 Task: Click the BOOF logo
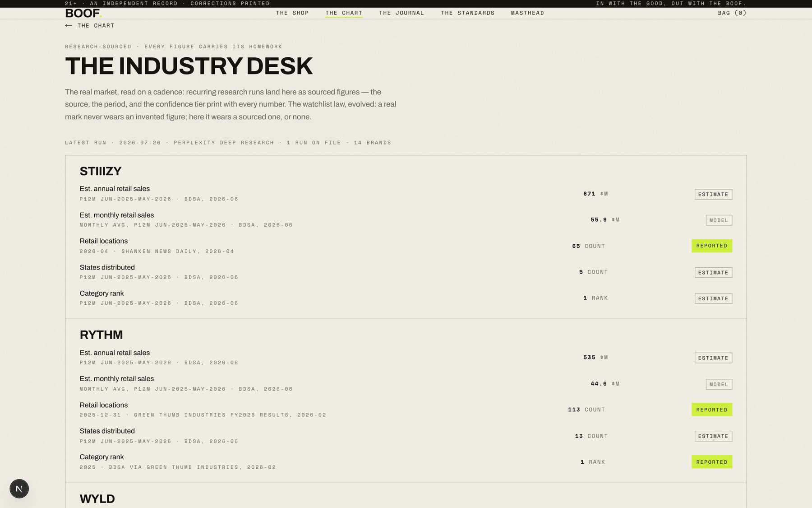83,13
